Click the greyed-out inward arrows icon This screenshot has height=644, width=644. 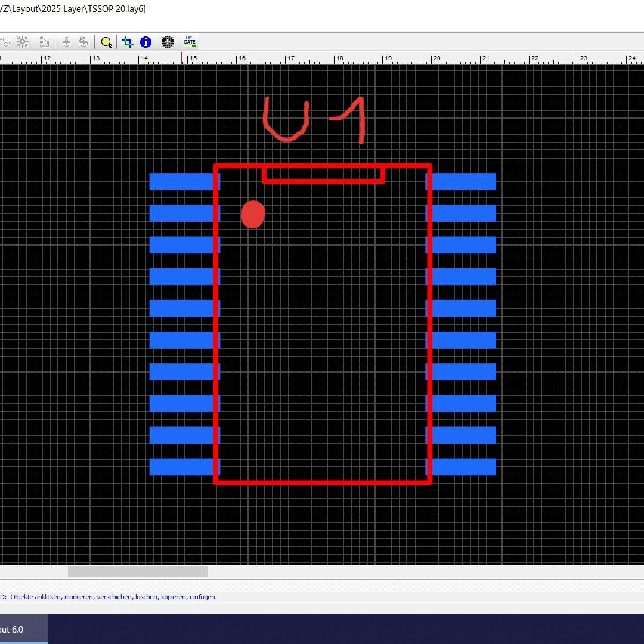[23, 42]
